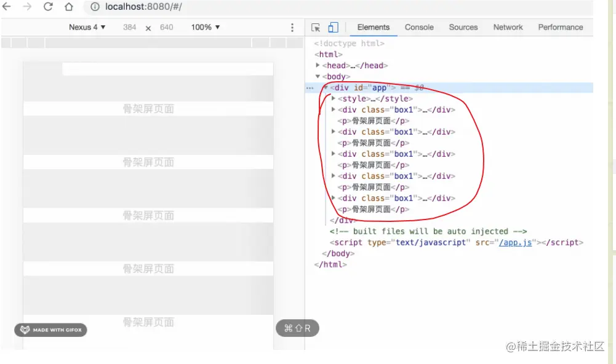
Task: Toggle the device toolbar icon
Action: pos(333,27)
